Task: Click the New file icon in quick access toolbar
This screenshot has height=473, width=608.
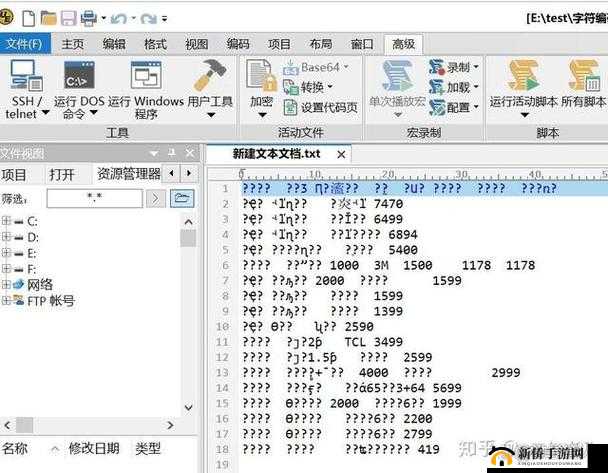Action: click(x=28, y=18)
